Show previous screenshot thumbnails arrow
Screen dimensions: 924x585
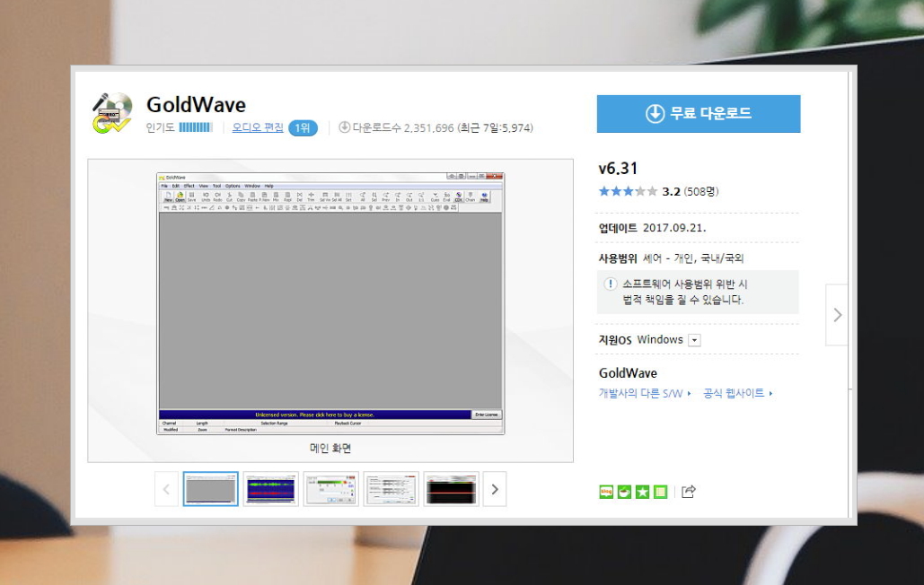(x=166, y=489)
